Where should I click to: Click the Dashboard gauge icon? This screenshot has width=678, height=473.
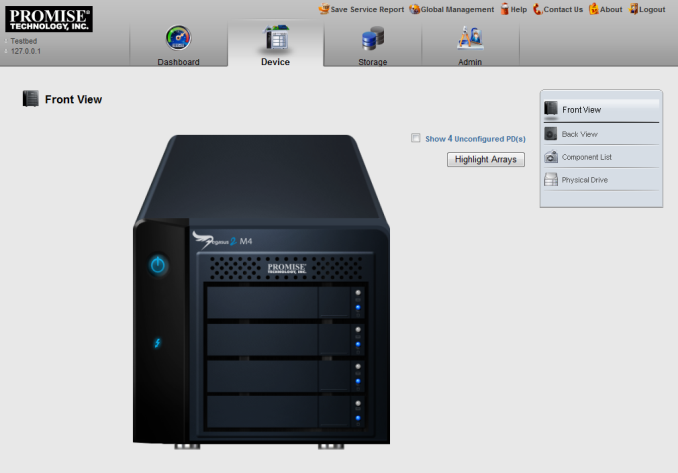click(178, 38)
